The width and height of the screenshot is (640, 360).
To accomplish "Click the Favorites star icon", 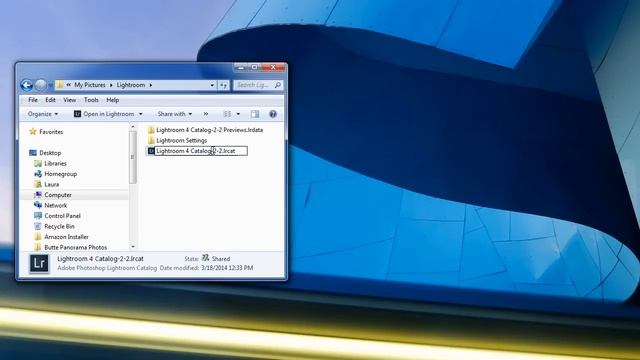I will pos(33,131).
